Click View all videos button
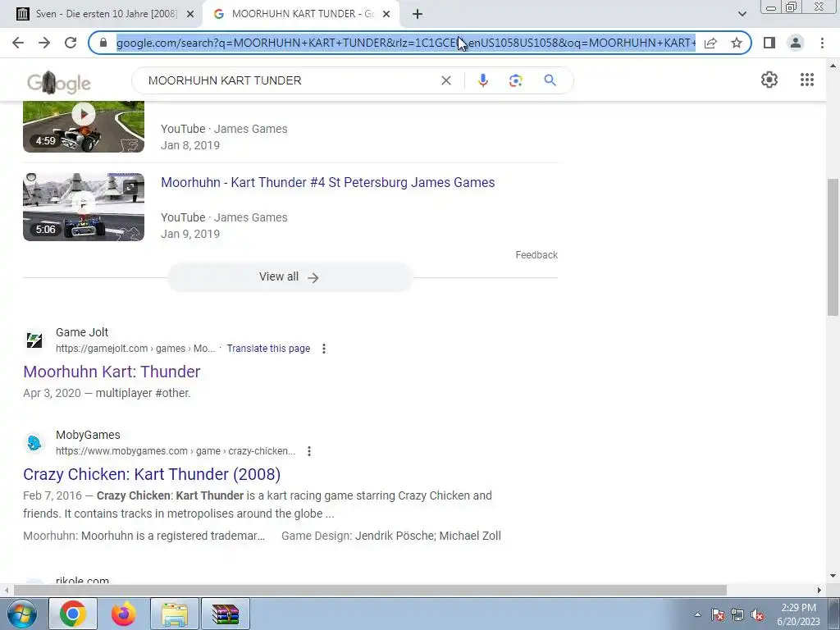This screenshot has height=630, width=840. (290, 277)
